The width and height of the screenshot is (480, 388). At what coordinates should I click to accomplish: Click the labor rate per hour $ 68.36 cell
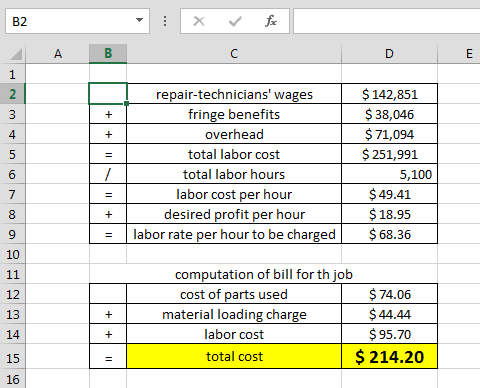[x=389, y=234]
